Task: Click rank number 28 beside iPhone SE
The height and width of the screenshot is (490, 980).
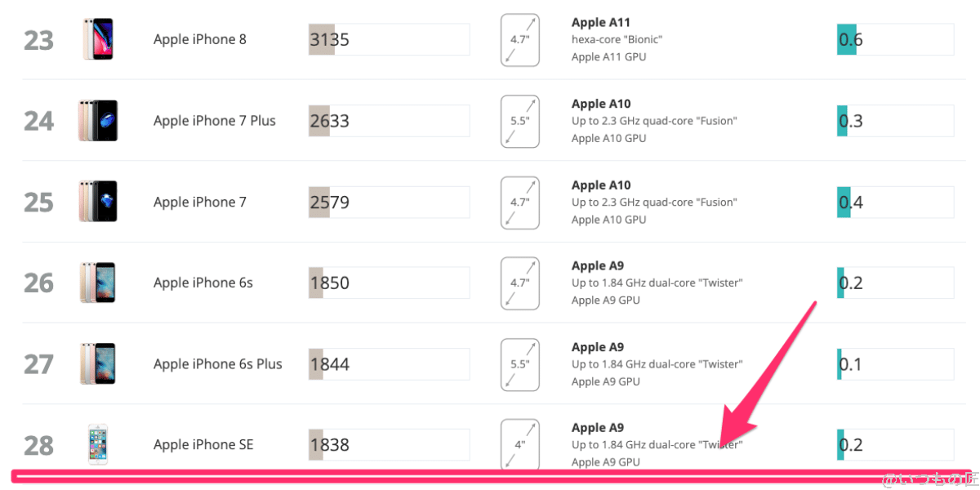Action: coord(39,444)
